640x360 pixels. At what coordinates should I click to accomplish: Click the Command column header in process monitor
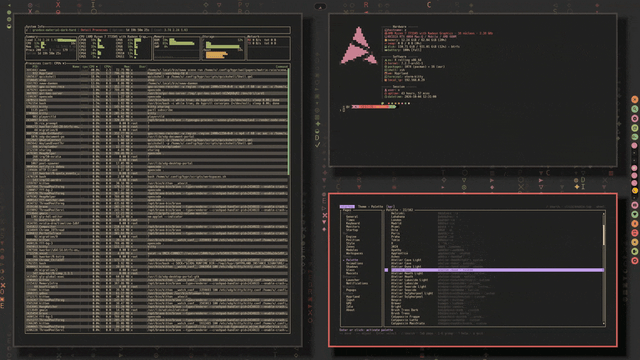click(x=282, y=67)
